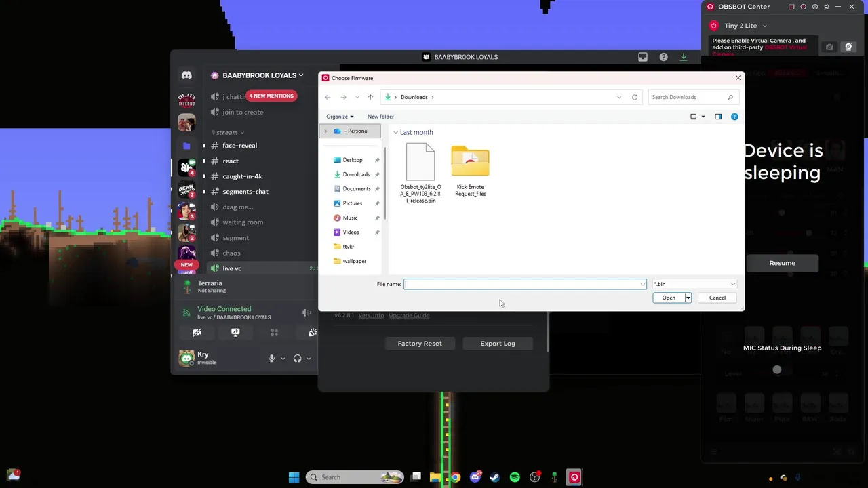Open the segments-chat channel
This screenshot has width=868, height=488.
(245, 192)
